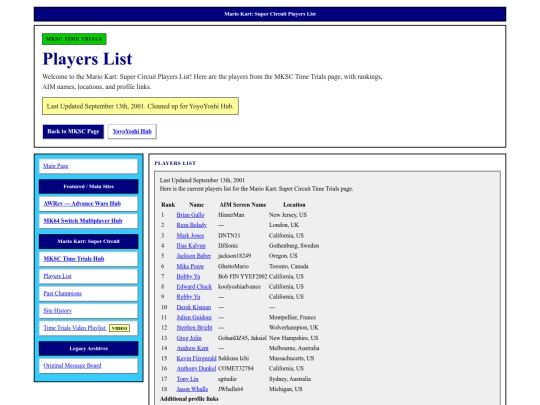Open Mark Jones profile link
The image size is (540, 405).
(190, 236)
